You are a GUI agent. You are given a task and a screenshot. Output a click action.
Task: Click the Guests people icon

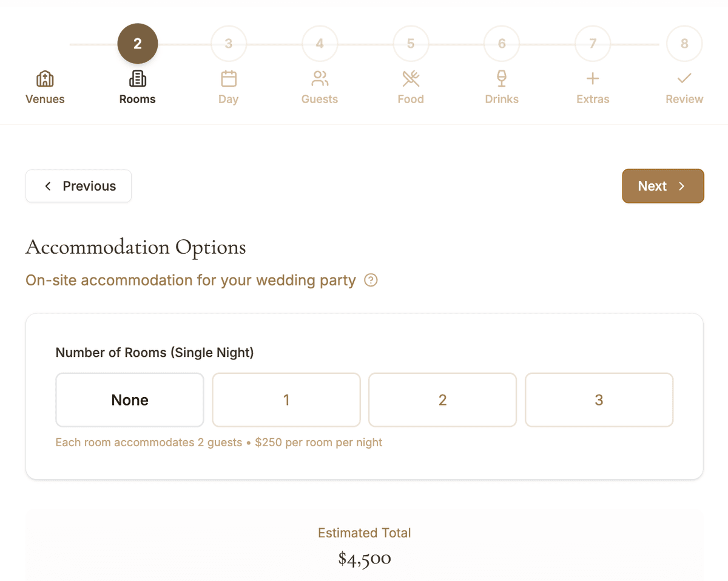coord(319,78)
